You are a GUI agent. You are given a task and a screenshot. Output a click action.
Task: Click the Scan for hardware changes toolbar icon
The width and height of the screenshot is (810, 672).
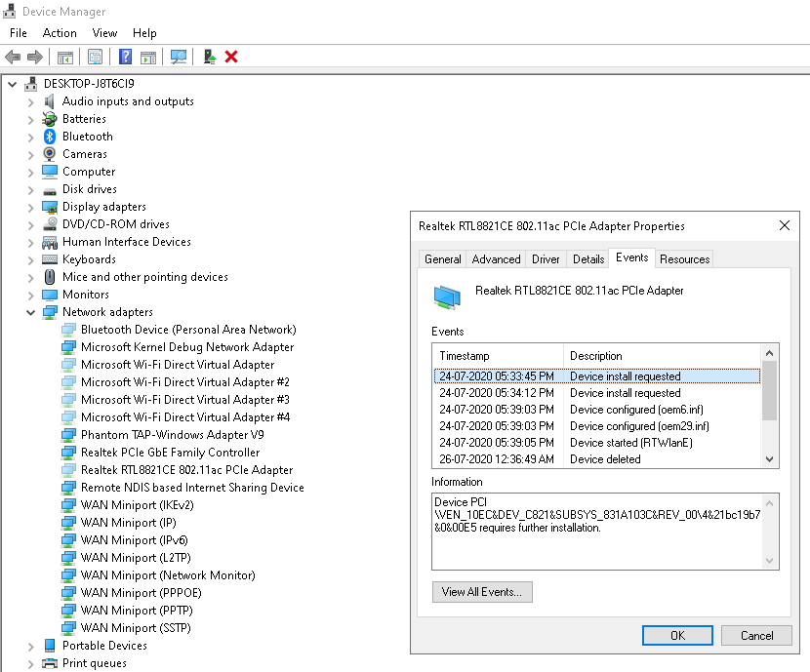(179, 57)
